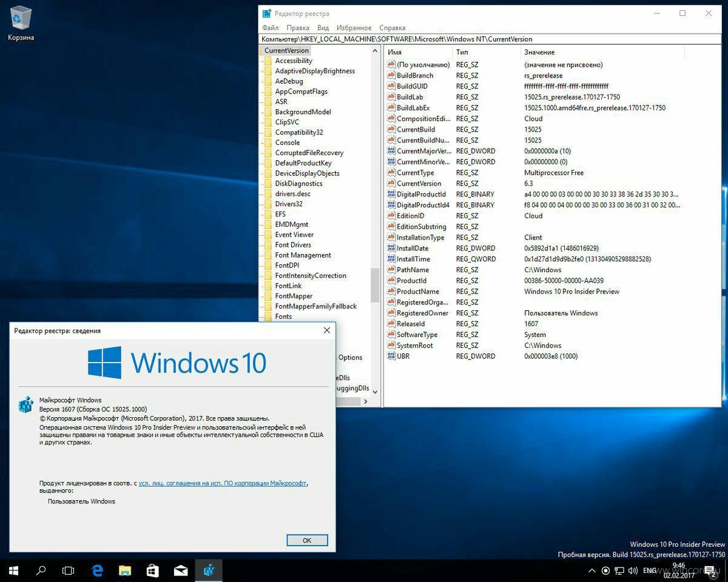
Task: Select the BackgroundModel key
Action: pyautogui.click(x=303, y=112)
